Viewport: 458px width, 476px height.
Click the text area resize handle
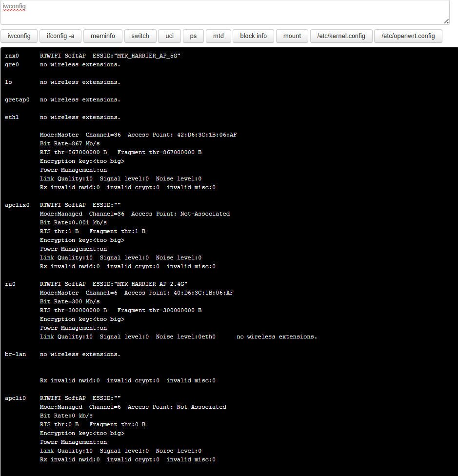[446, 21]
